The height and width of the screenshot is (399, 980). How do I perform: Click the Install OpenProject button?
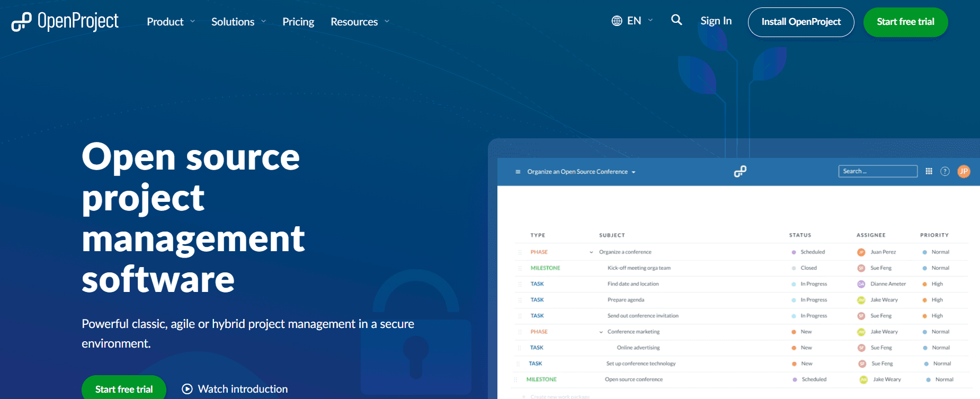point(801,22)
